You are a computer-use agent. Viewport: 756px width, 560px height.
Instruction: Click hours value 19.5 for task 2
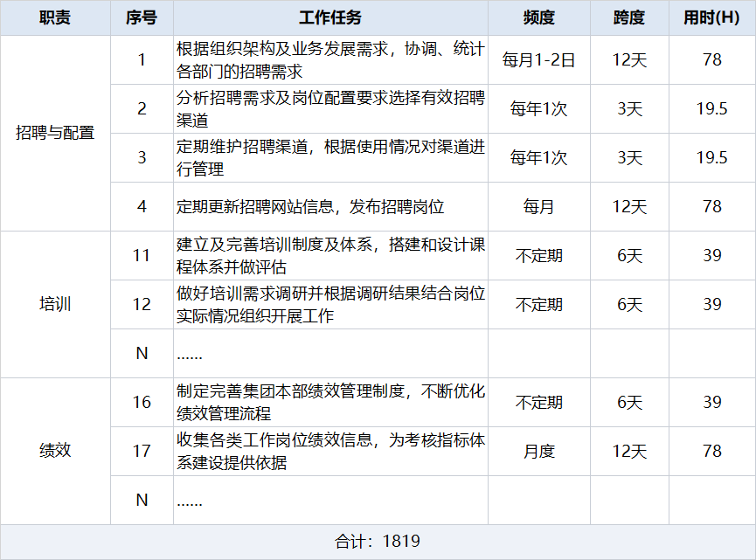tap(711, 109)
